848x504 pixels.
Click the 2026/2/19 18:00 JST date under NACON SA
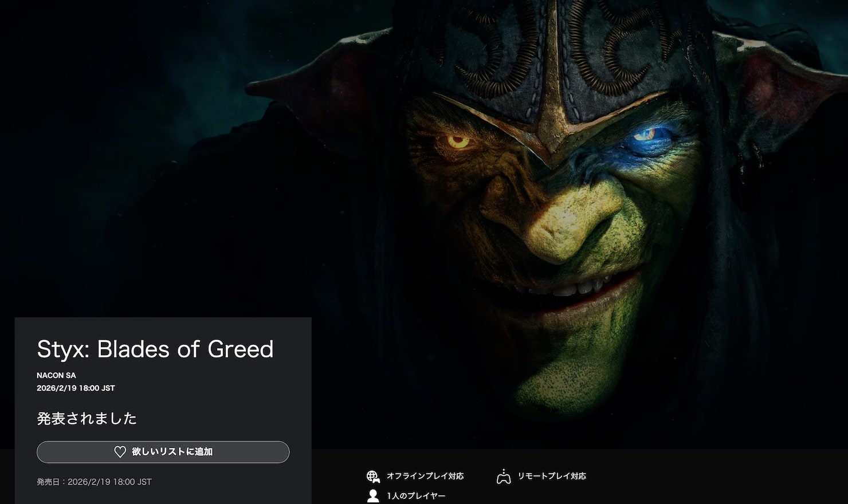[x=76, y=388]
